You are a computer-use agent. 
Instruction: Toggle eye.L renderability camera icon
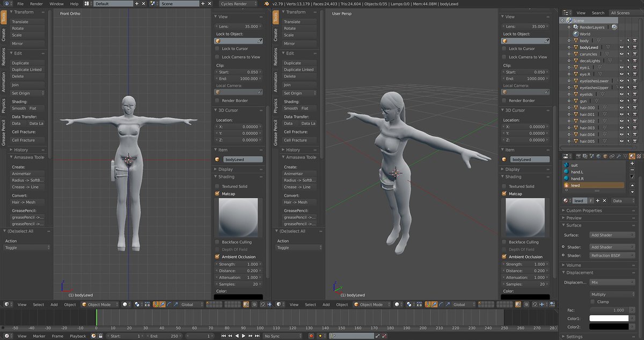634,68
